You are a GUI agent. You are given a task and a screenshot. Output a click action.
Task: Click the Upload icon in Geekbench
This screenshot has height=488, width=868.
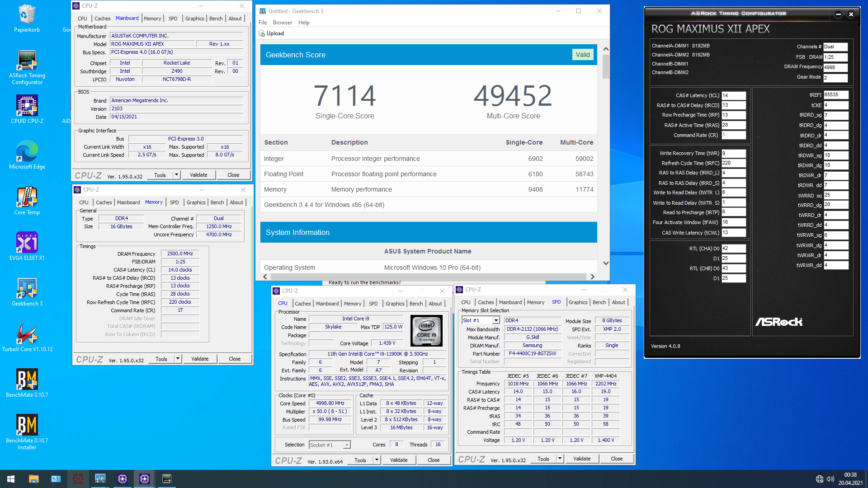click(262, 33)
